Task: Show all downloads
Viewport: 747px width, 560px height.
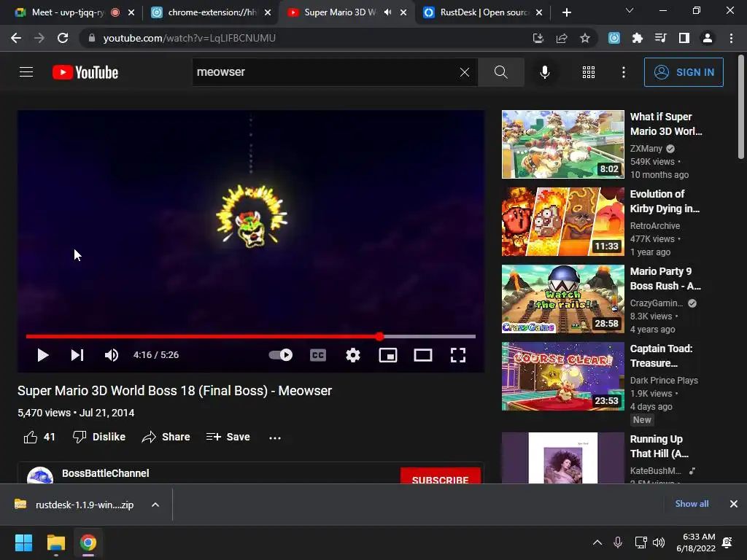Action: (692, 504)
